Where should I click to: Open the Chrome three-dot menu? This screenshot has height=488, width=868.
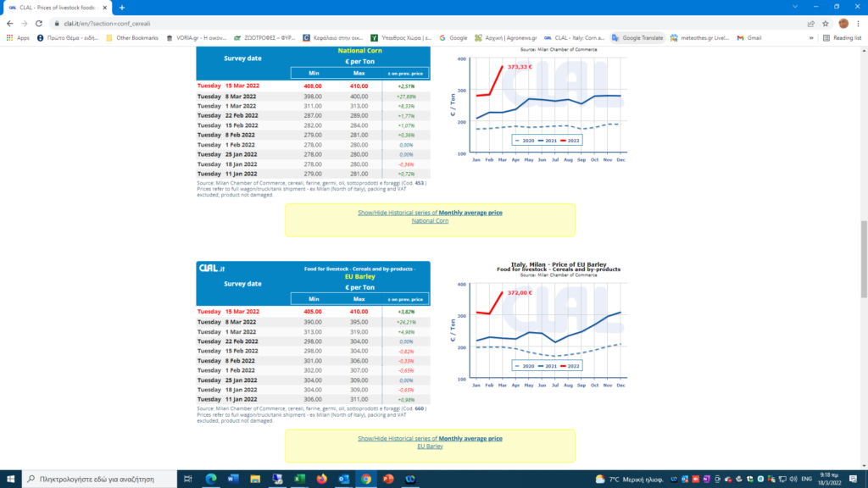click(859, 24)
